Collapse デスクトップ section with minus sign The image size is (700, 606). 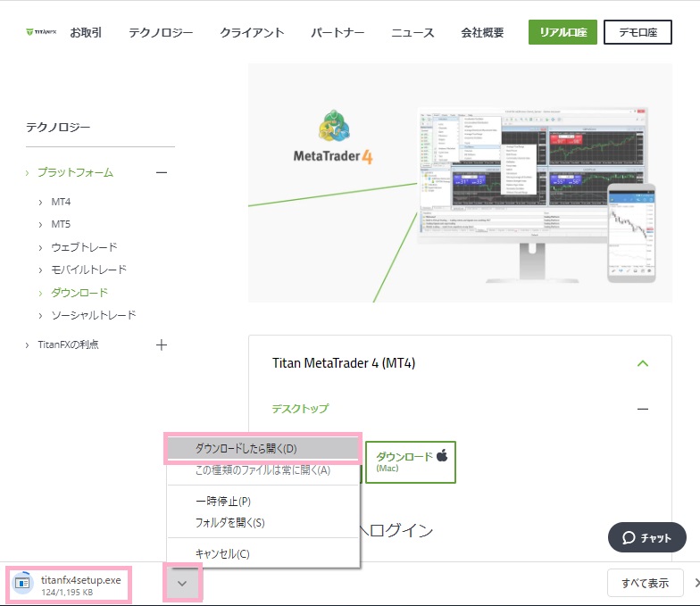(x=643, y=409)
